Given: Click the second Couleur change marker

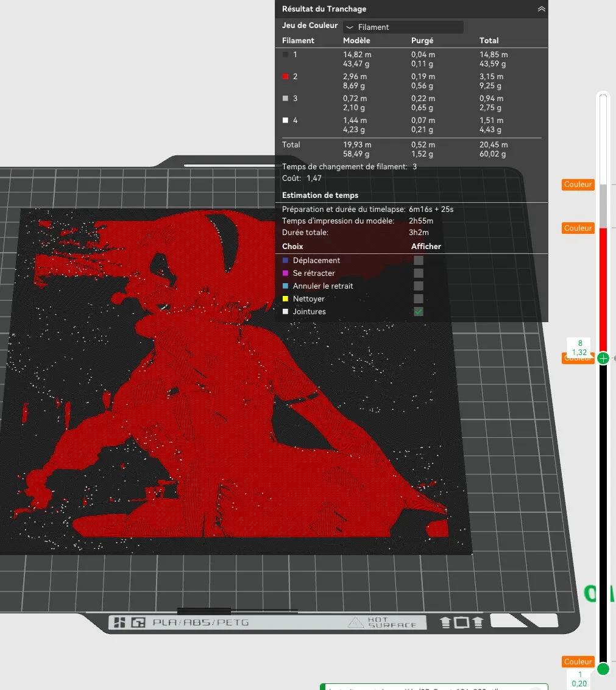Looking at the screenshot, I should [578, 228].
